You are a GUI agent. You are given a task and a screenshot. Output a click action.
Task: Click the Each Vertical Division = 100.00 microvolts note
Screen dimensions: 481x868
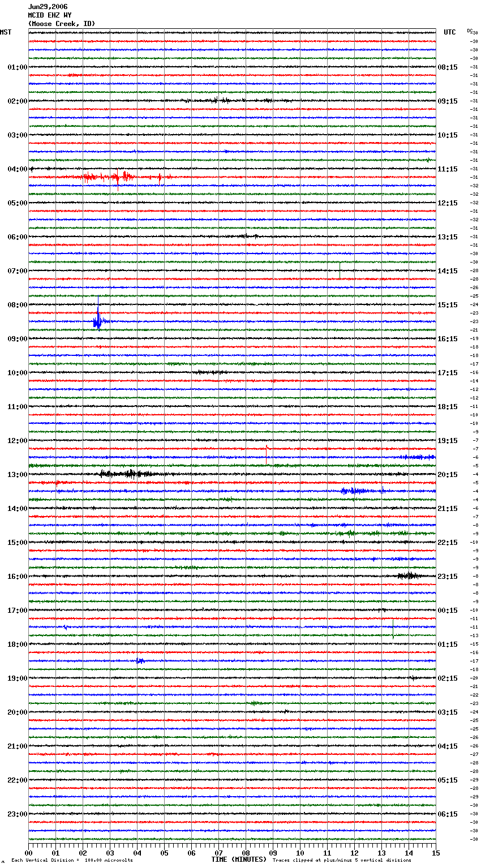(72, 860)
